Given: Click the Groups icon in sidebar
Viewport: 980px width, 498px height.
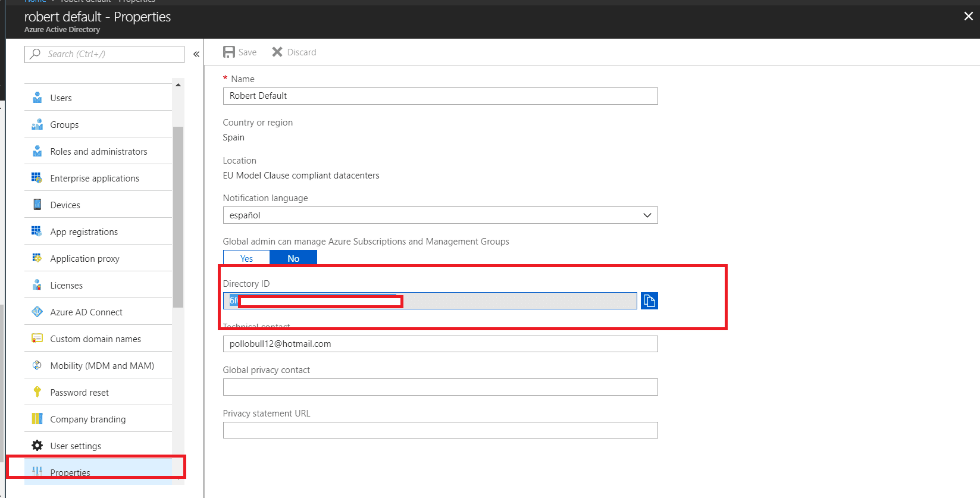Looking at the screenshot, I should tap(37, 124).
